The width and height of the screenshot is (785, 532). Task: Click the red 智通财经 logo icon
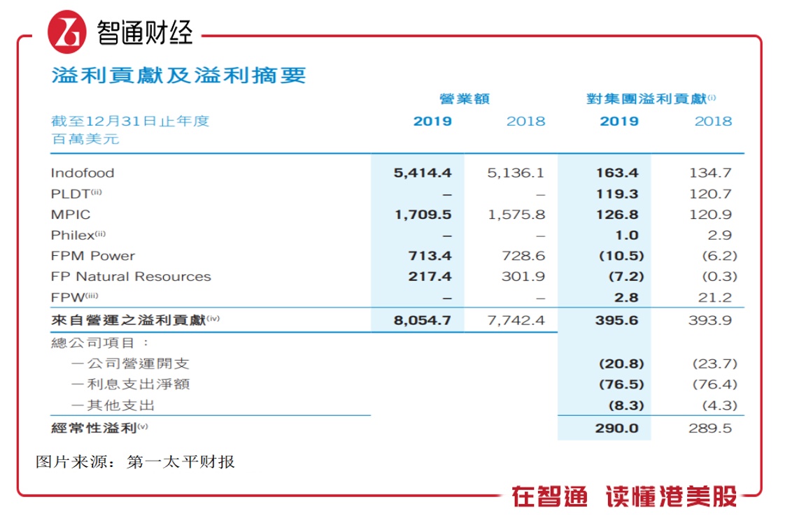click(x=67, y=32)
